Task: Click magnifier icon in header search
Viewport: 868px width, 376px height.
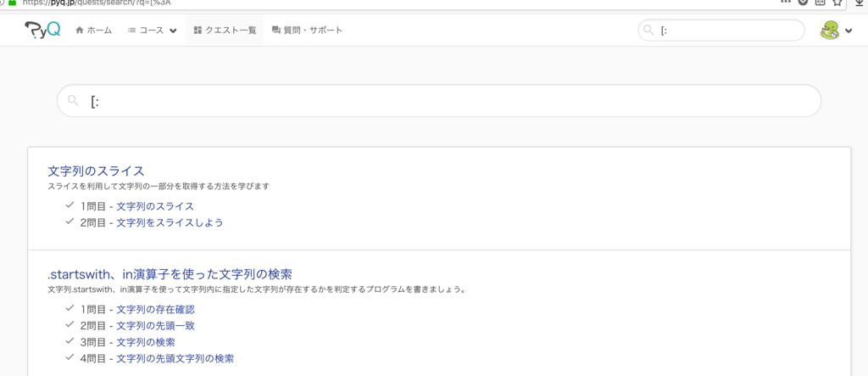Action: pos(648,31)
